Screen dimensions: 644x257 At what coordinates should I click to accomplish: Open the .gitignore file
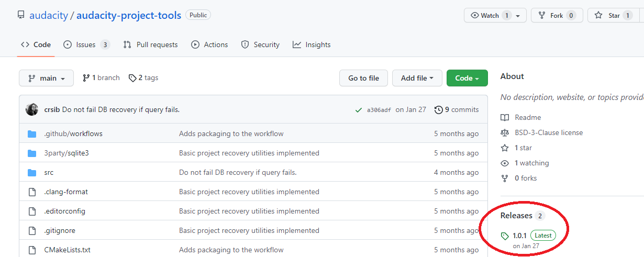[x=60, y=230]
